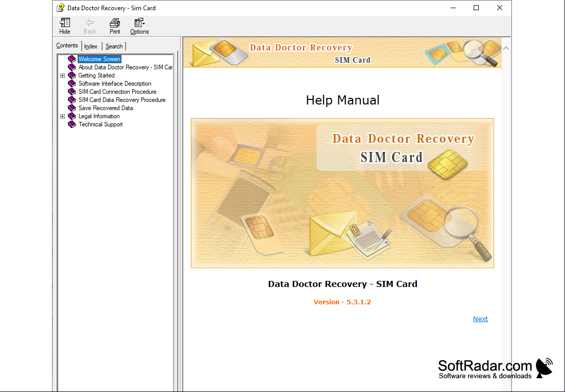Click book icon beside Getting Started
The width and height of the screenshot is (565, 392).
coord(72,75)
